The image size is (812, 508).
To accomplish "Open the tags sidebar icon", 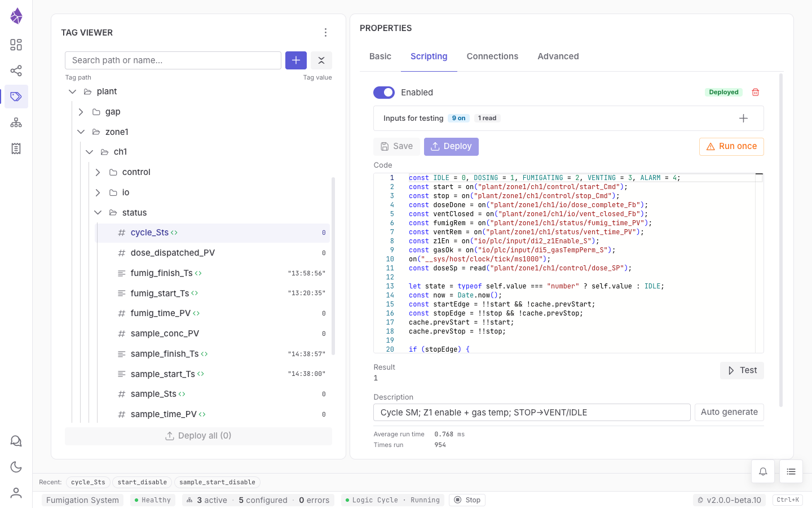I will coord(16,97).
